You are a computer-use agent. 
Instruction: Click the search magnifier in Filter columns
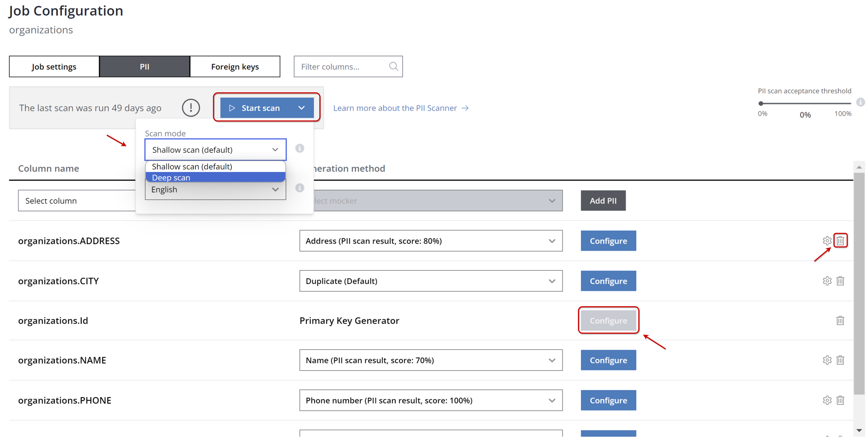(x=393, y=67)
